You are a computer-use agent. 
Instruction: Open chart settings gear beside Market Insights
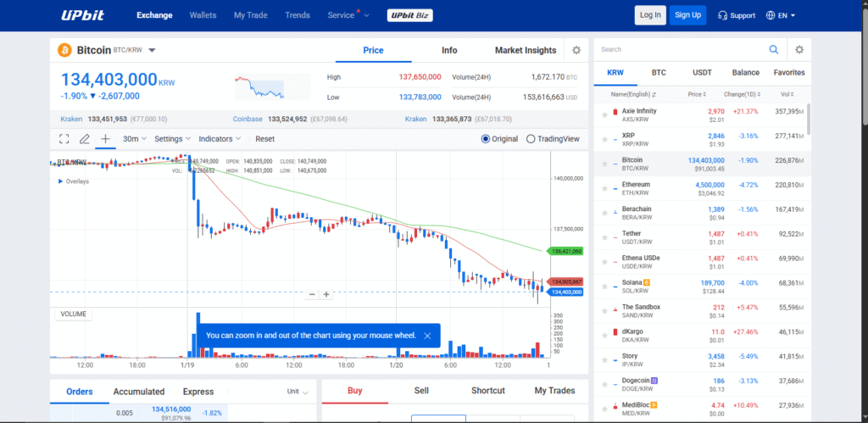(x=576, y=51)
